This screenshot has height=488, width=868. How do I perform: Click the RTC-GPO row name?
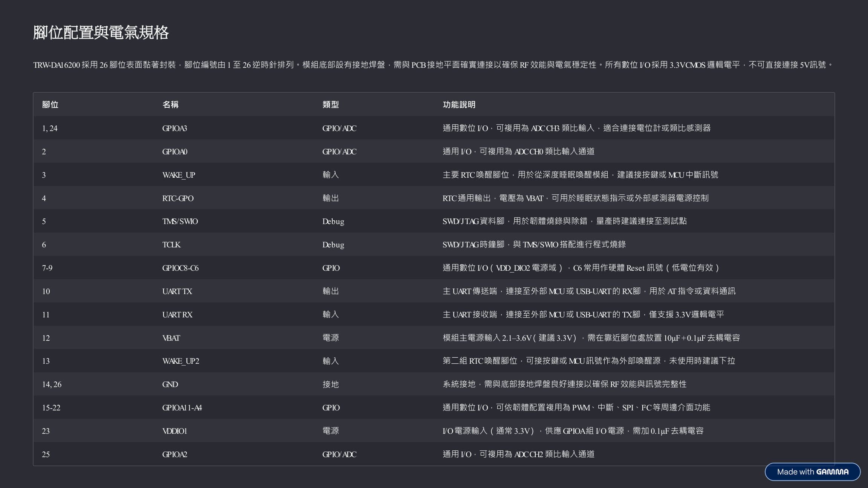(x=178, y=198)
